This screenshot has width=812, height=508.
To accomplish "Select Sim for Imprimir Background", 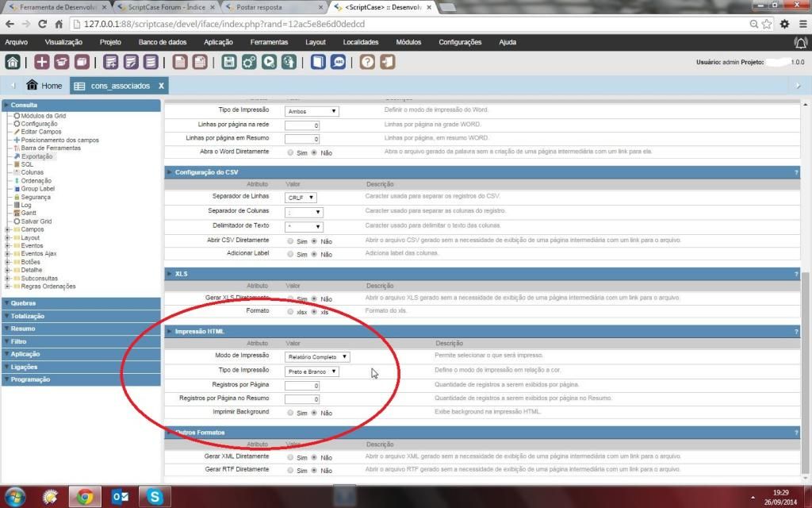I will [290, 413].
